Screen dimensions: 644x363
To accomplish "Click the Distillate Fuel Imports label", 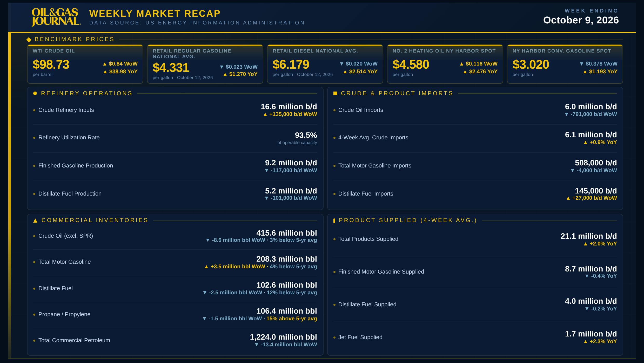I will pos(366,194).
